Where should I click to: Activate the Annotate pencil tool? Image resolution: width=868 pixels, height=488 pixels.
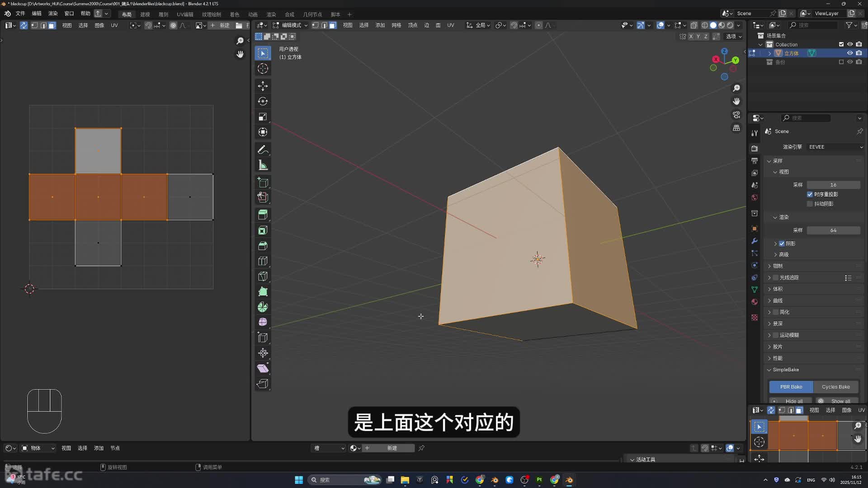[263, 150]
